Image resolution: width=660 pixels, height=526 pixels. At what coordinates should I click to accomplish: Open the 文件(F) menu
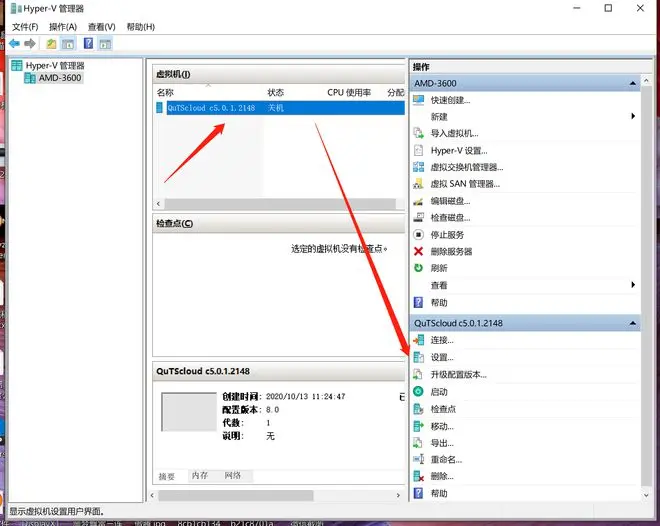[x=25, y=27]
